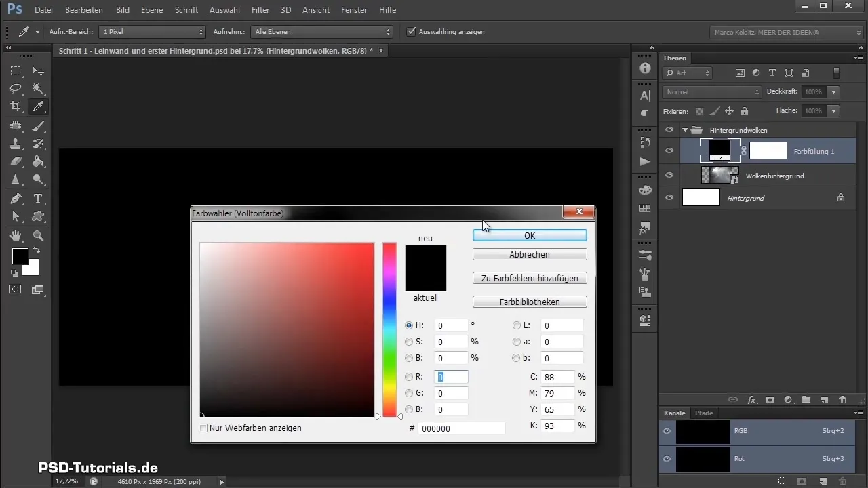
Task: Open the Fenster menu
Action: 355,10
